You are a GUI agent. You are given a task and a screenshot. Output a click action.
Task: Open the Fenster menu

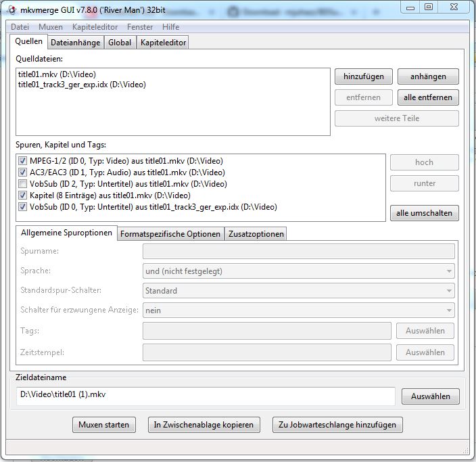tap(140, 27)
